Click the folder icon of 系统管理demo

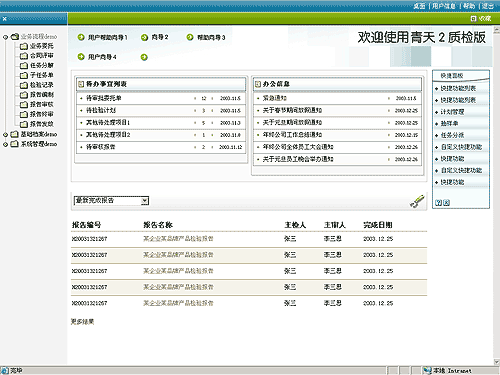tap(14, 144)
